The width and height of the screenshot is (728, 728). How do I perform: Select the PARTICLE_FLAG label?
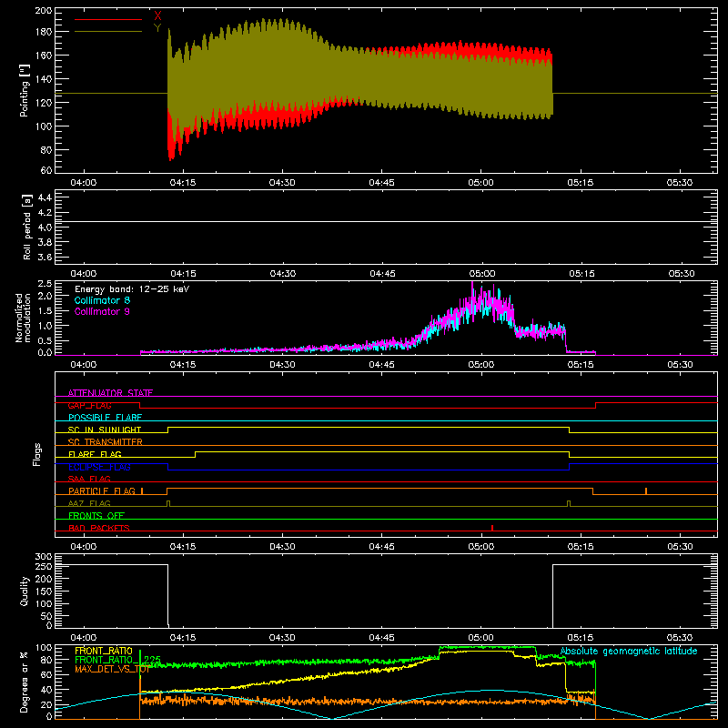(x=102, y=490)
